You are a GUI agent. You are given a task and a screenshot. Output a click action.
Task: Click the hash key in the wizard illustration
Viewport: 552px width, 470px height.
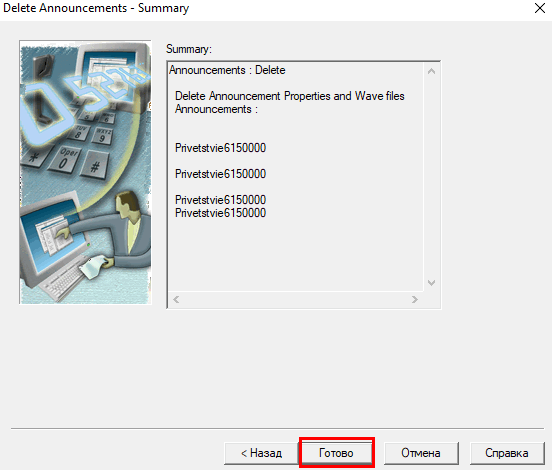pos(95,165)
